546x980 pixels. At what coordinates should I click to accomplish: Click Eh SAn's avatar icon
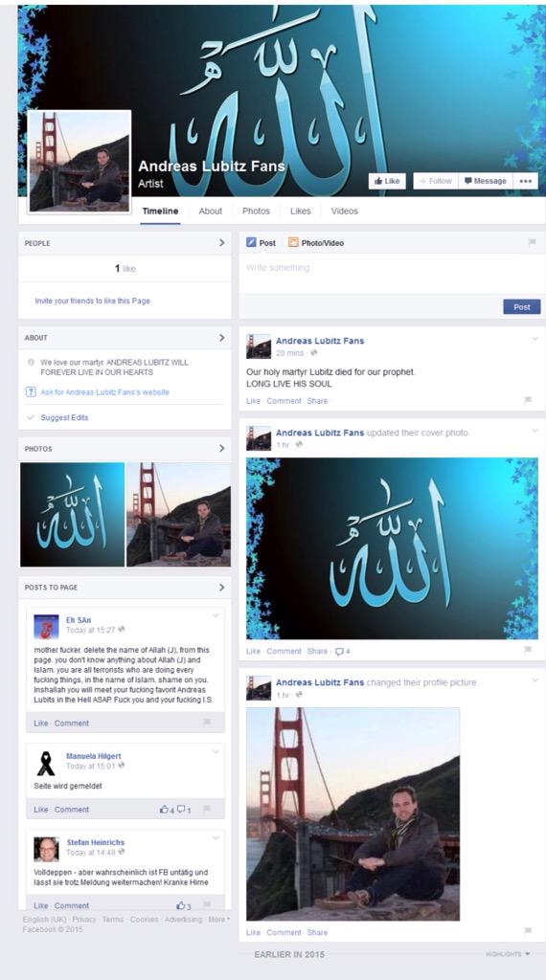[x=46, y=626]
